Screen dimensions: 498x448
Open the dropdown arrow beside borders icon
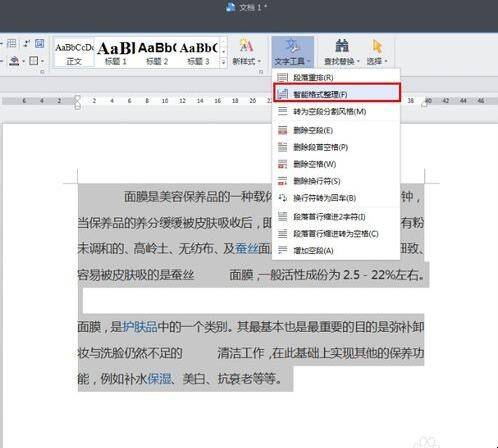point(42,61)
